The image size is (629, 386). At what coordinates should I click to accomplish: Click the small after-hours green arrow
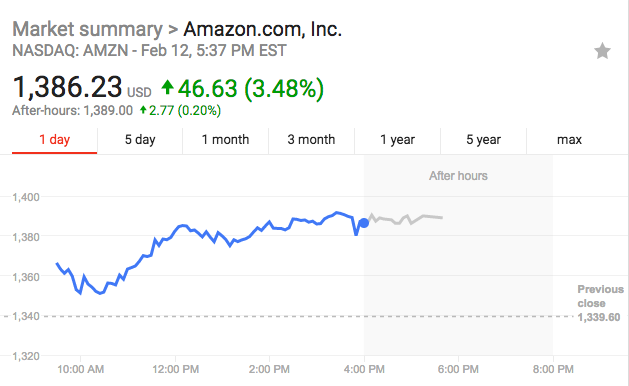pyautogui.click(x=143, y=109)
